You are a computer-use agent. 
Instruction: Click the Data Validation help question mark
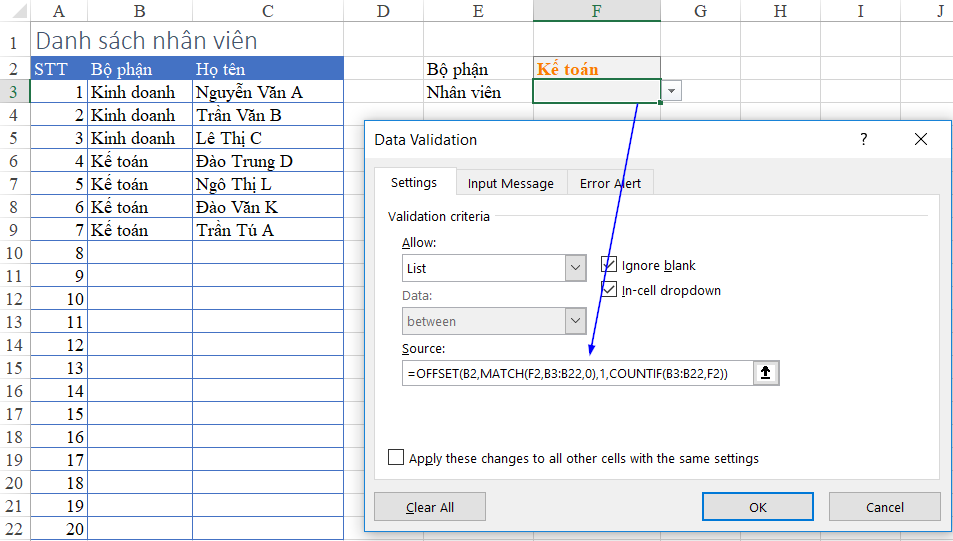pos(863,139)
